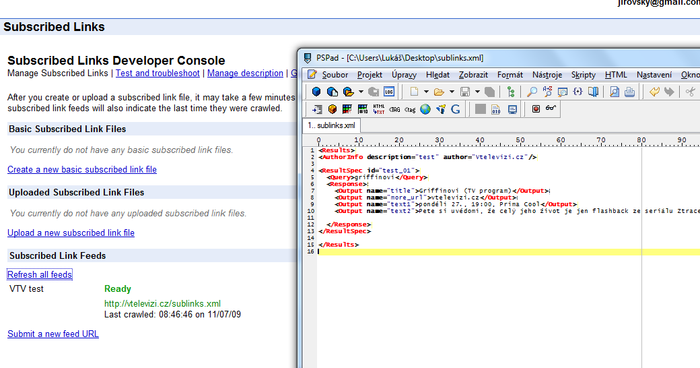Open the Skripty menu in PSPad
This screenshot has width=700, height=368.
click(583, 75)
